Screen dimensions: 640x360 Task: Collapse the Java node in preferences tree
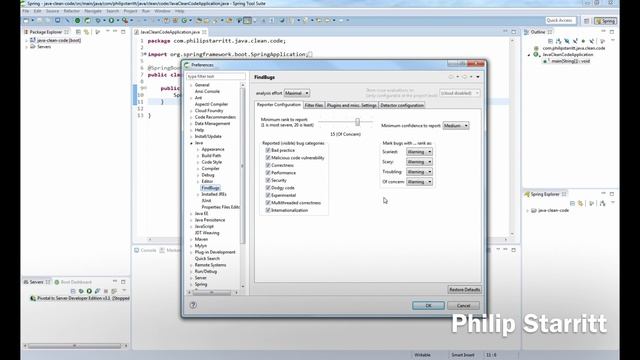(x=191, y=143)
